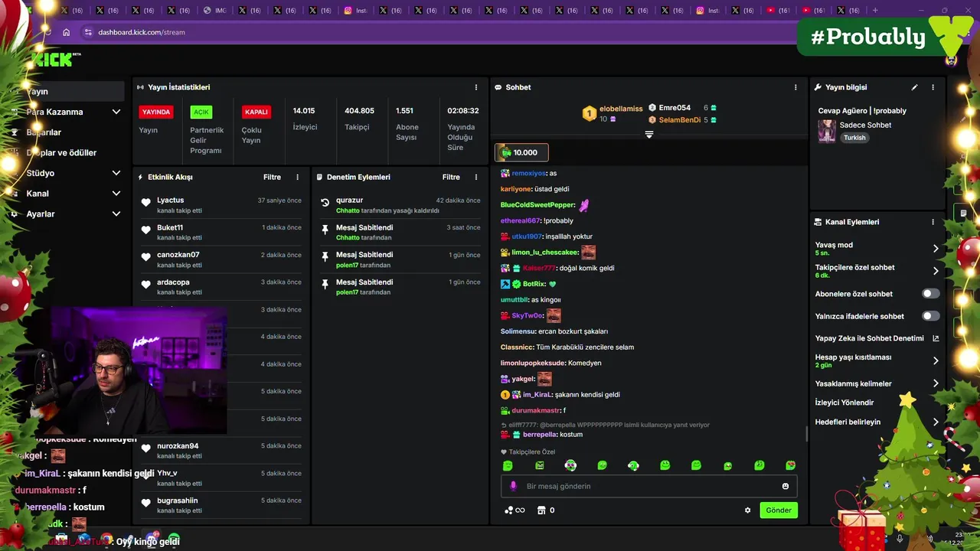Click the unban icon next to qurazur
Image resolution: width=980 pixels, height=551 pixels.
point(325,202)
